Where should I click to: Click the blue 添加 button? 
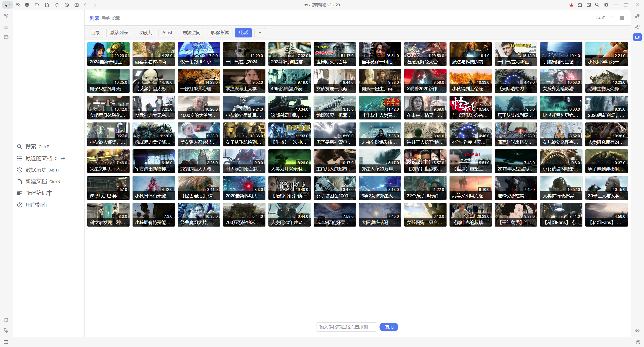[389, 327]
